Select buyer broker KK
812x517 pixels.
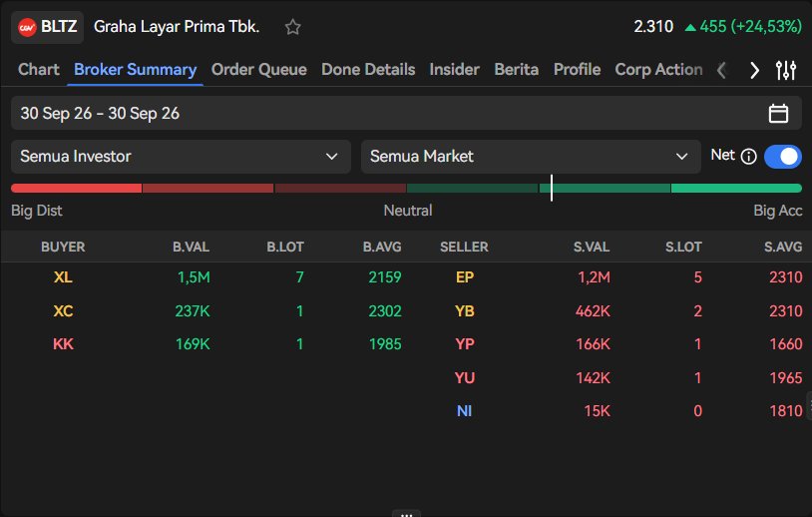tap(63, 344)
